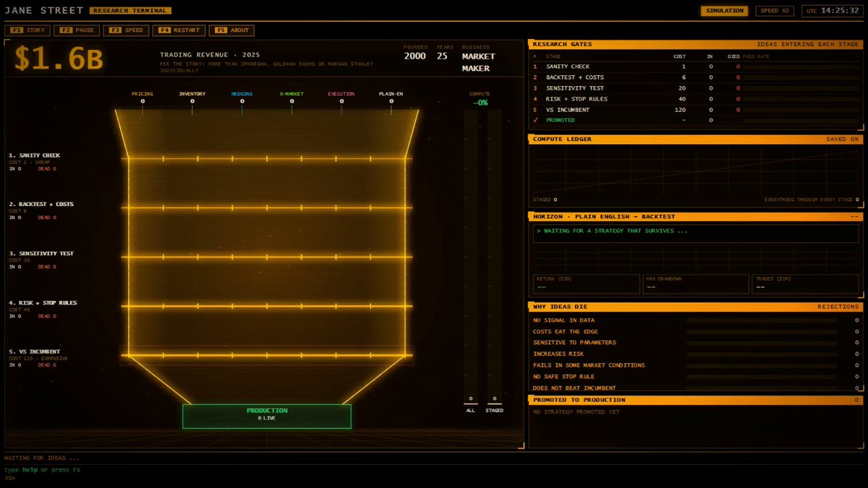This screenshot has height=488, width=868.
Task: Open the F1 Story view
Action: (x=28, y=30)
